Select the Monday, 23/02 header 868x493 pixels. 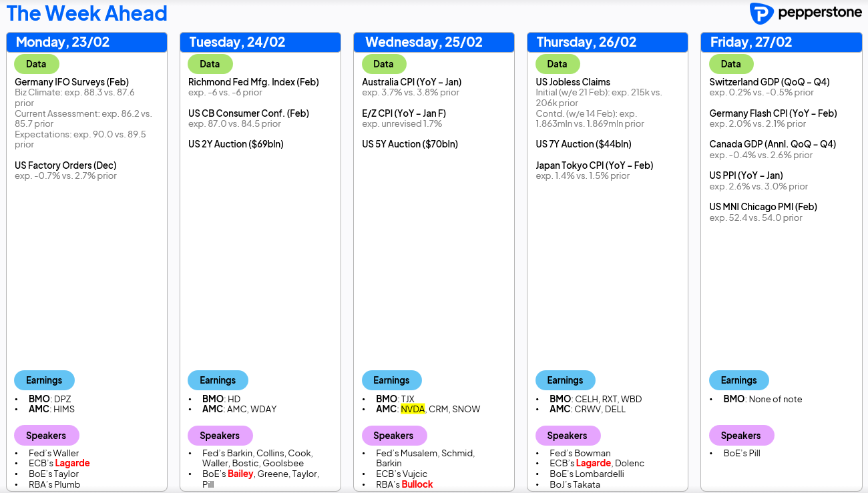click(x=63, y=42)
